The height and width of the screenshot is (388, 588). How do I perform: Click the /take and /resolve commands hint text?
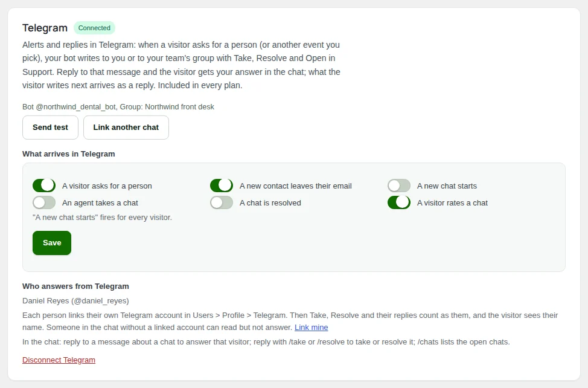(266, 342)
